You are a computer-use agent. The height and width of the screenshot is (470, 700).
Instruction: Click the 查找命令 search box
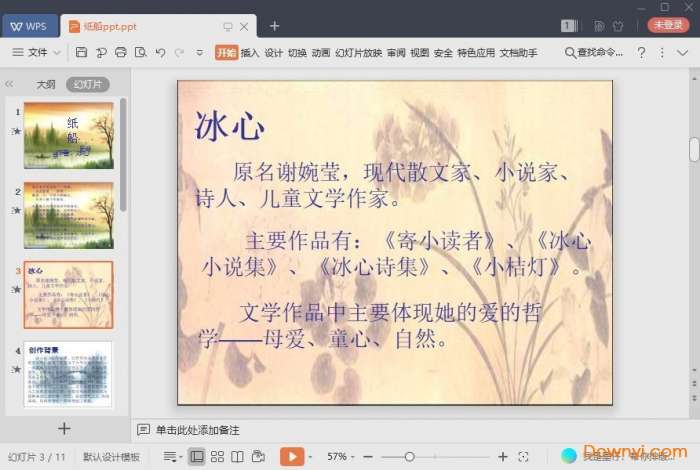594,53
